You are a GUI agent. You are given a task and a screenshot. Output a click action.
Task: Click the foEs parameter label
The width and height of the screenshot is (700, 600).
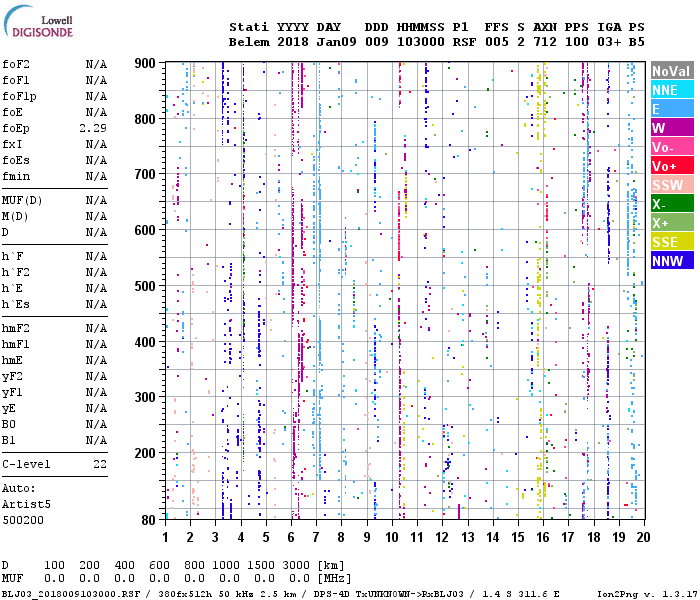16,160
